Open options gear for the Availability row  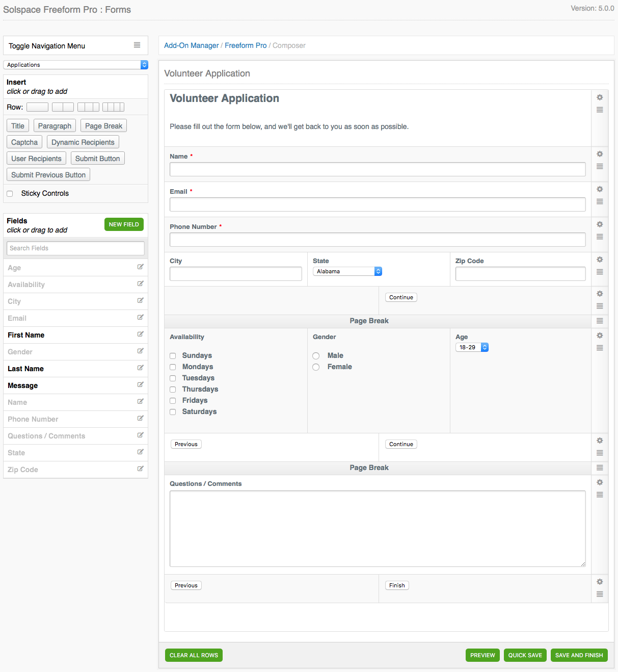pyautogui.click(x=600, y=335)
